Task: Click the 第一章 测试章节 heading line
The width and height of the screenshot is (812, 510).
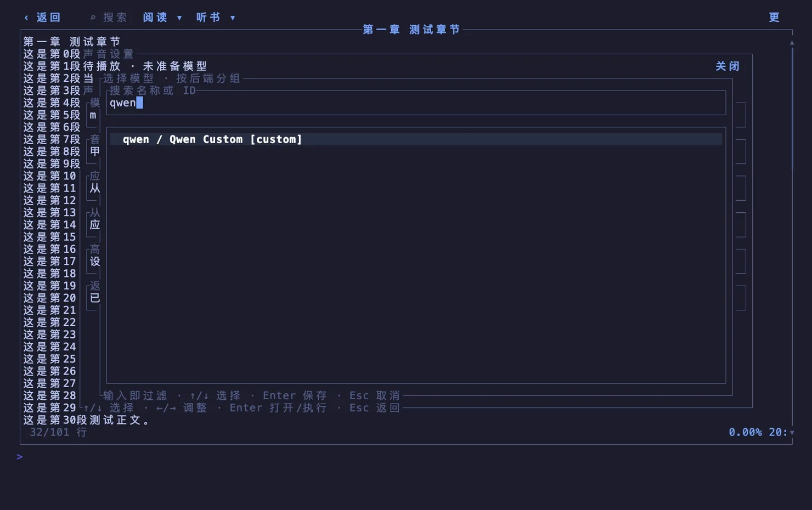Action: coord(72,42)
